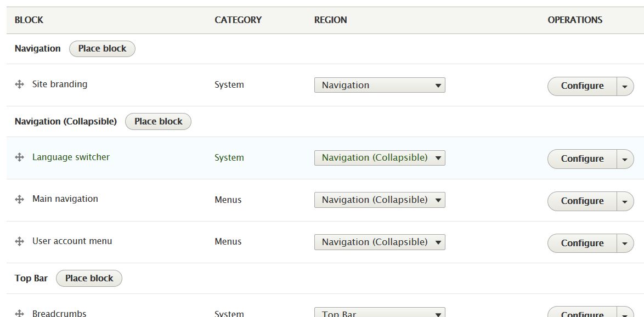Expand the User account menu region selector
This screenshot has height=317, width=644.
point(379,241)
